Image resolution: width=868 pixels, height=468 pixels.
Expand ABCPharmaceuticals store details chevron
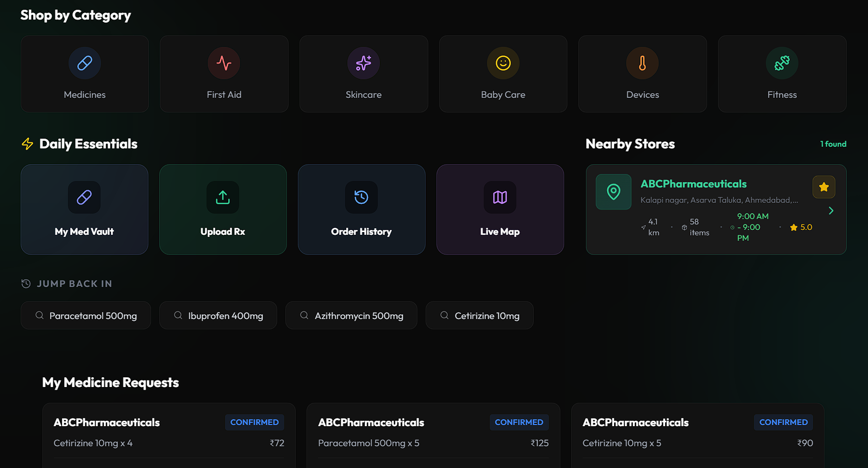coord(831,211)
